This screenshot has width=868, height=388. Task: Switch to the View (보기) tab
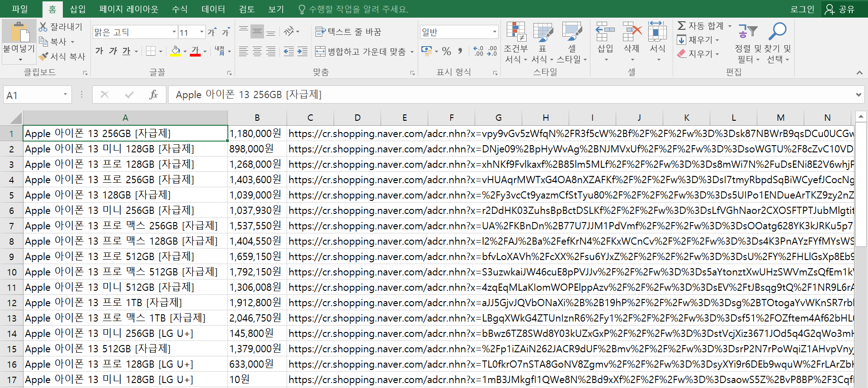click(x=276, y=9)
